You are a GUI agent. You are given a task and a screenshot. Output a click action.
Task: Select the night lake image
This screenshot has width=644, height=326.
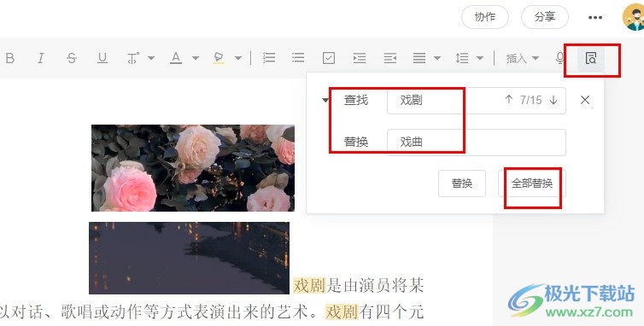coord(190,259)
